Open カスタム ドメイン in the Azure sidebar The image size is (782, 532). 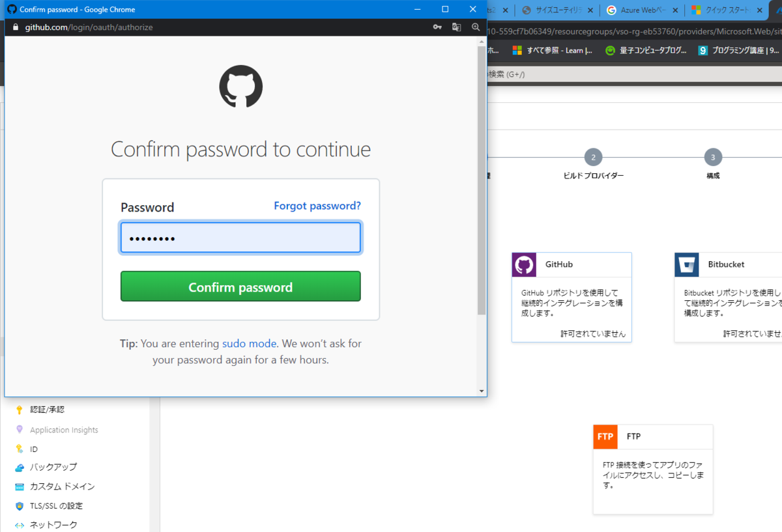point(63,487)
